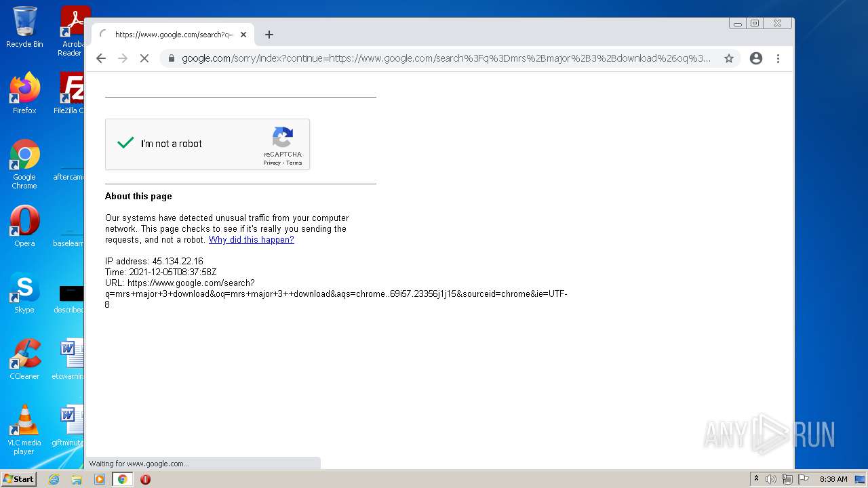868x488 pixels.
Task: Open reCAPTCHA Terms link
Action: 294,163
